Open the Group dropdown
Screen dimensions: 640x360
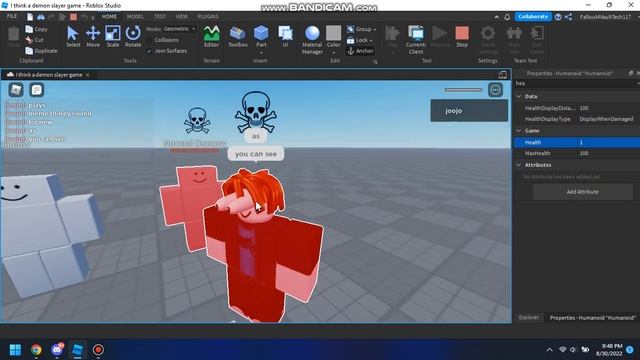point(362,29)
